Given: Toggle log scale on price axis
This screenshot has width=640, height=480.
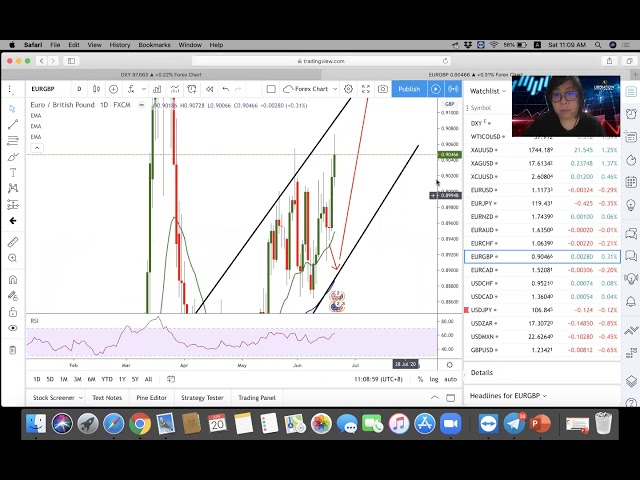Looking at the screenshot, I should tap(433, 379).
